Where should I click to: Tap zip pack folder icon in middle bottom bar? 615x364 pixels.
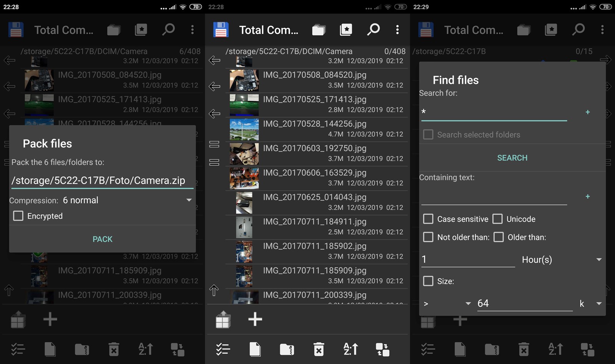(287, 349)
